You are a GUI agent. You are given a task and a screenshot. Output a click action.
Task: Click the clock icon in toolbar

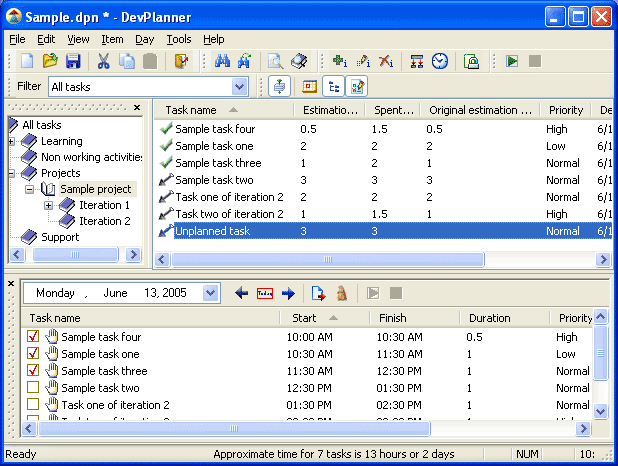tap(440, 61)
